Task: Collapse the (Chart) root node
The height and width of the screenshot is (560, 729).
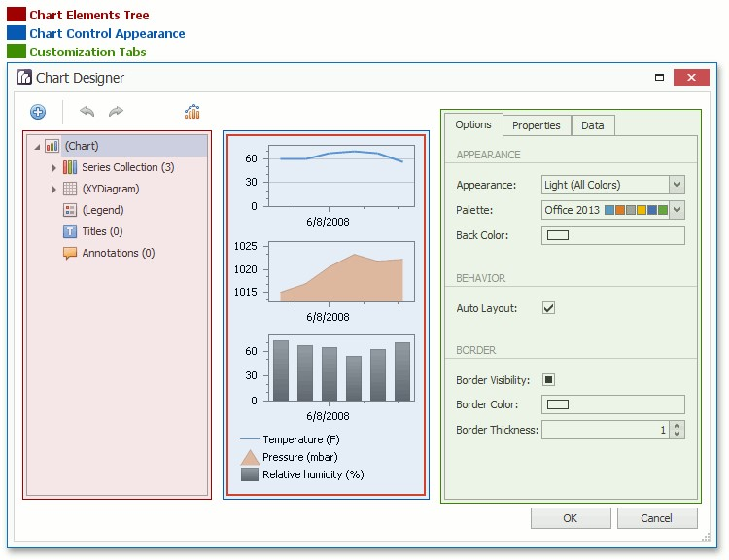Action: click(37, 147)
